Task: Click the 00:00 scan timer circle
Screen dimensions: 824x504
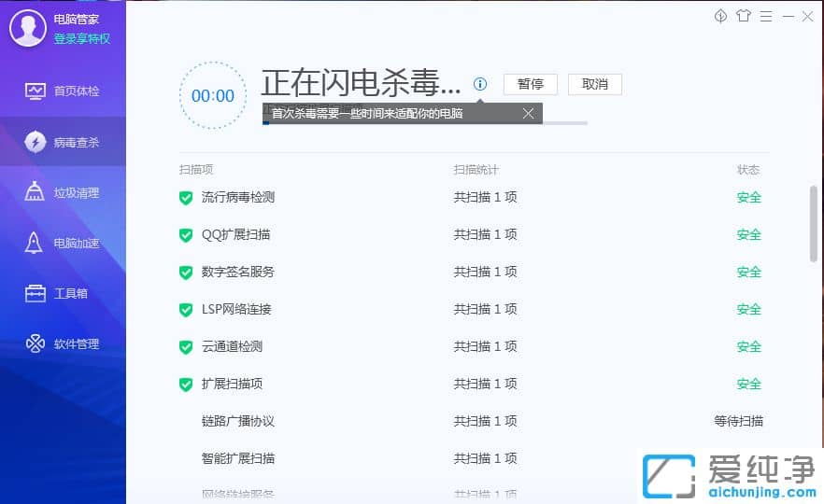Action: pos(213,95)
